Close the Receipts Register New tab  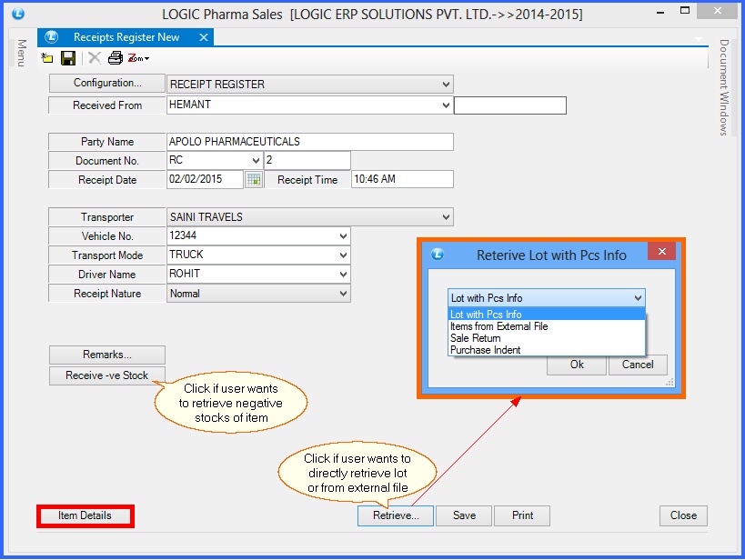click(x=203, y=37)
